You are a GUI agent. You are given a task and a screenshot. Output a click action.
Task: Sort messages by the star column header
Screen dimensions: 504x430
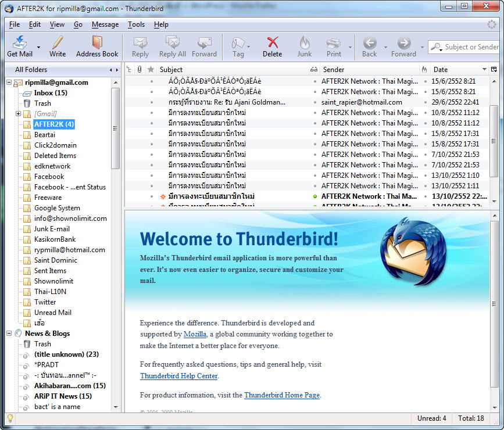[x=151, y=70]
